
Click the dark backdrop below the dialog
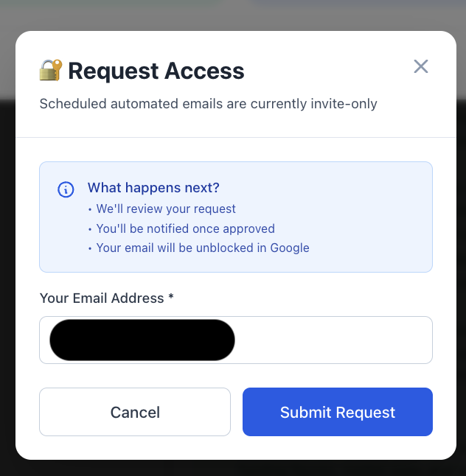(x=233, y=469)
